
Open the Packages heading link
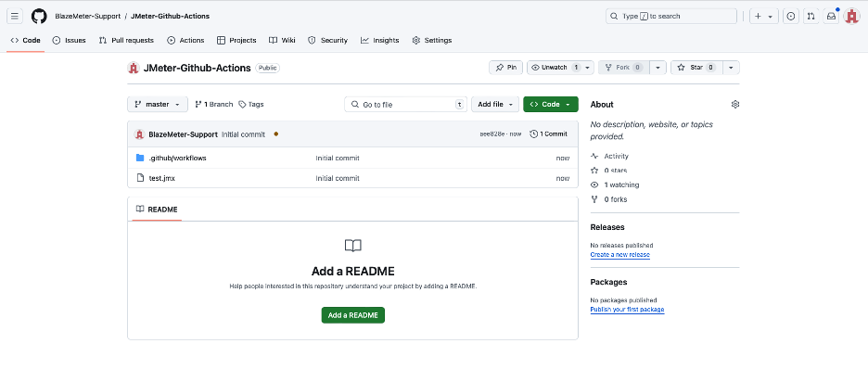608,282
